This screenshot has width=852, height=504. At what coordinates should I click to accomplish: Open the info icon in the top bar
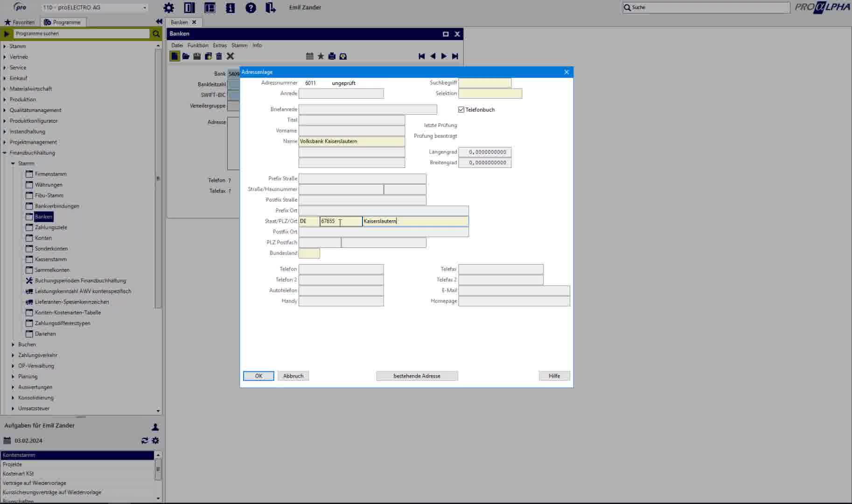click(x=230, y=7)
